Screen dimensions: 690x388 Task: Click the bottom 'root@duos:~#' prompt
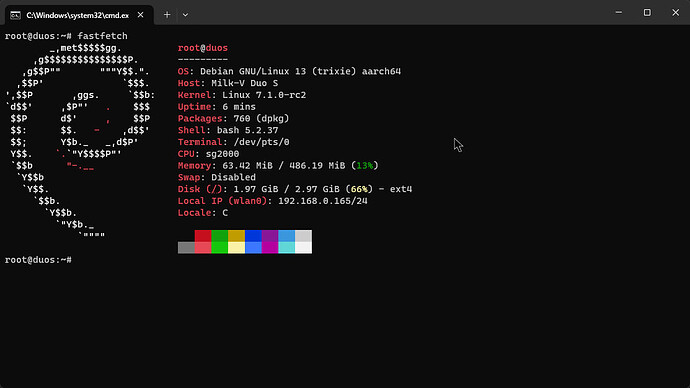[38, 260]
